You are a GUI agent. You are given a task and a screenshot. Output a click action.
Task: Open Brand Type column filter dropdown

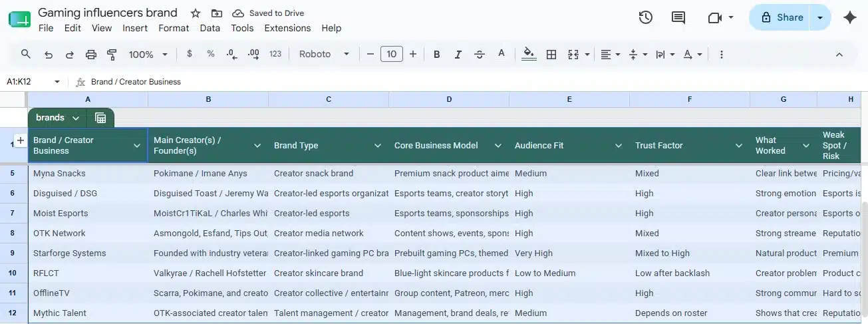[x=378, y=146]
